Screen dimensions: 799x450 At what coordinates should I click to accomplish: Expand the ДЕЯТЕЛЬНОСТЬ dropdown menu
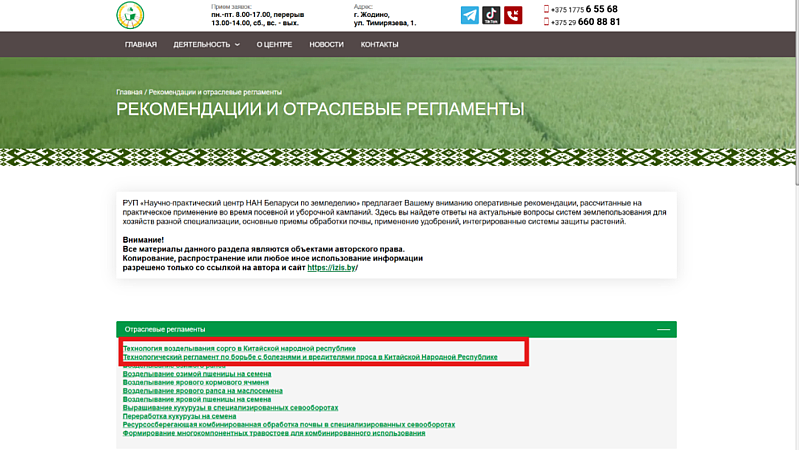pyautogui.click(x=206, y=45)
